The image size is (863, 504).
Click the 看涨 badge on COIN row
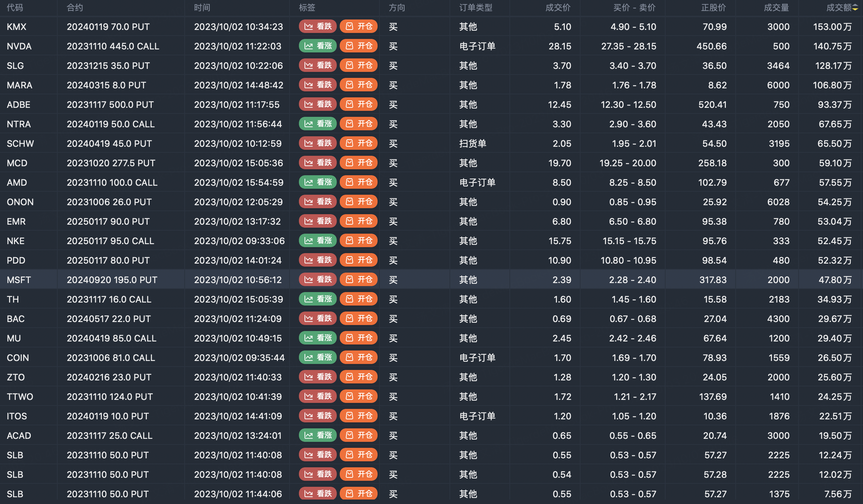[x=318, y=357]
